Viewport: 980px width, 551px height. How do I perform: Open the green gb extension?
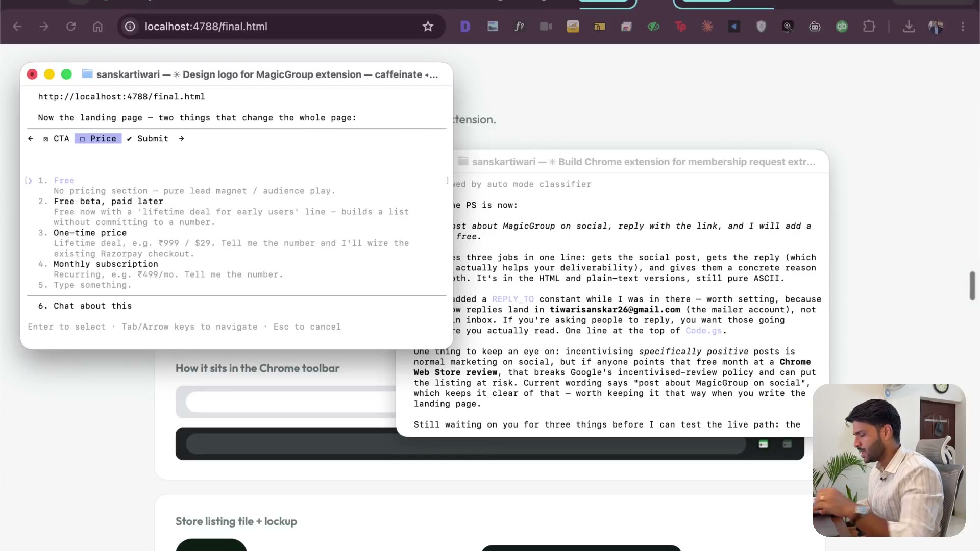(x=842, y=27)
